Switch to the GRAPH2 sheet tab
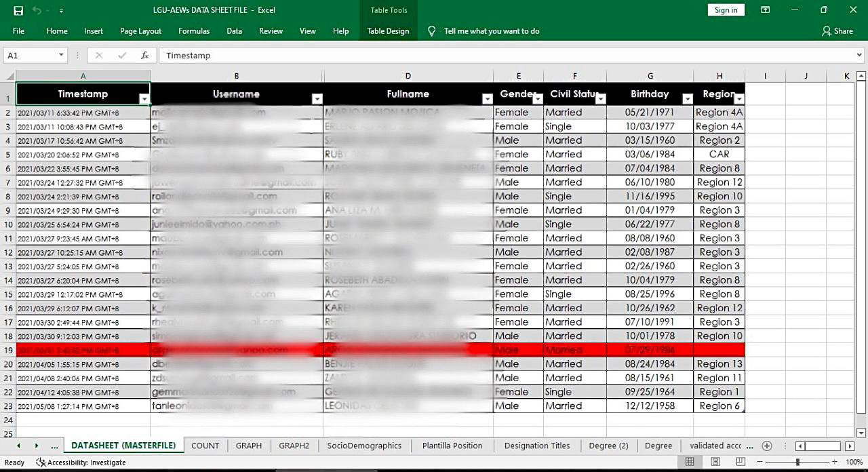 click(294, 446)
